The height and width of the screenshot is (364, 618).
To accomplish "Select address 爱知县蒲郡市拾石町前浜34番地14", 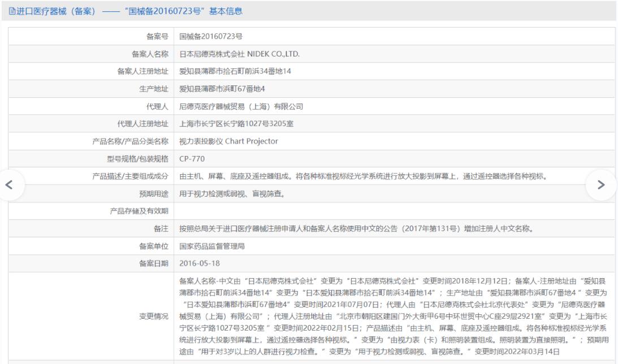I will coord(235,71).
